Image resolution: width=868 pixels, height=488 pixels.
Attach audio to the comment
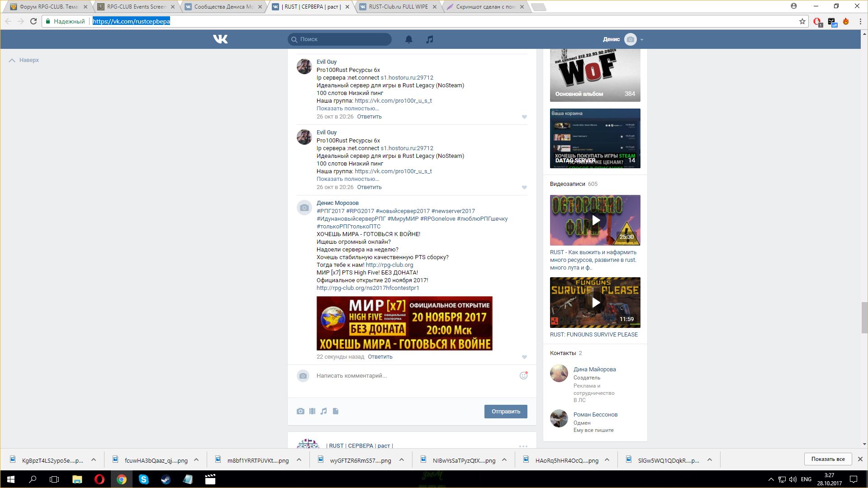323,411
